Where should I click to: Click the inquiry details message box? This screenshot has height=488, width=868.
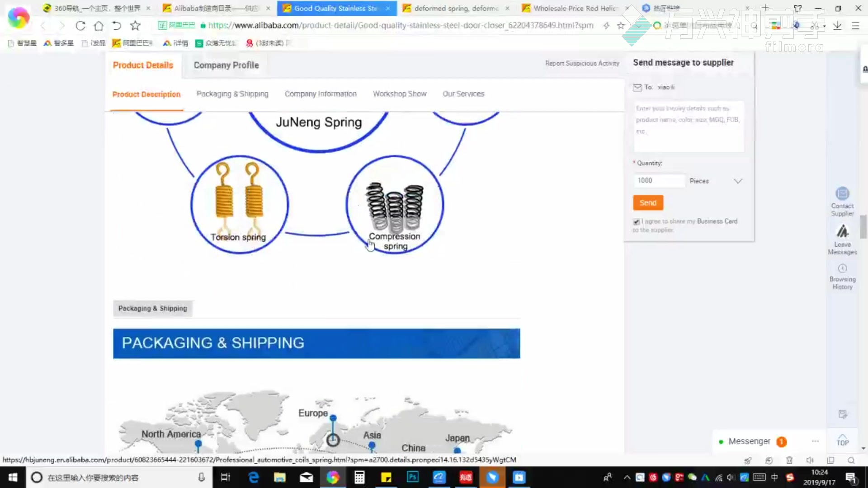689,127
